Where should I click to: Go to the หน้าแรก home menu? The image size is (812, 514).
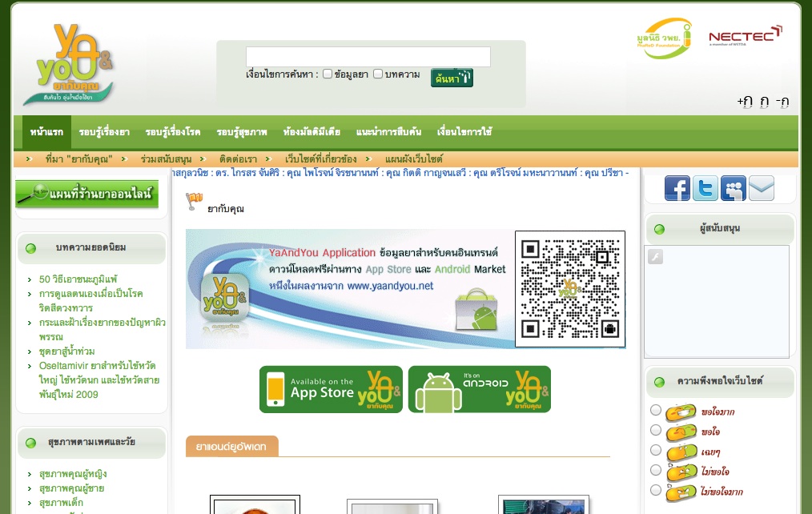pyautogui.click(x=46, y=132)
